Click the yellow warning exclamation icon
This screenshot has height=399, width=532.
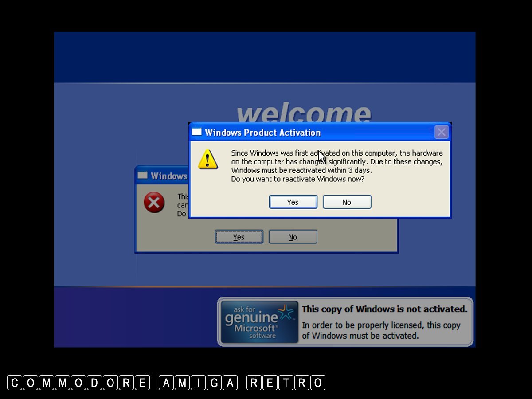click(208, 159)
